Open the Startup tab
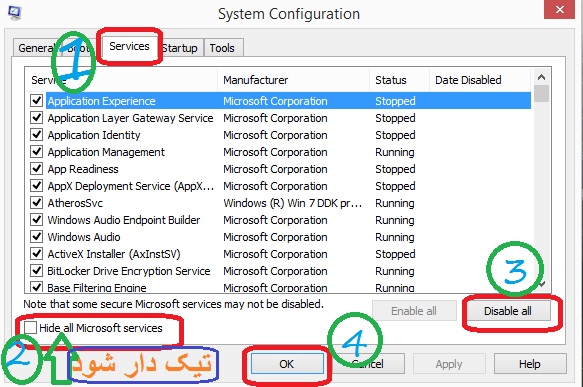The image size is (583, 387). tap(180, 48)
